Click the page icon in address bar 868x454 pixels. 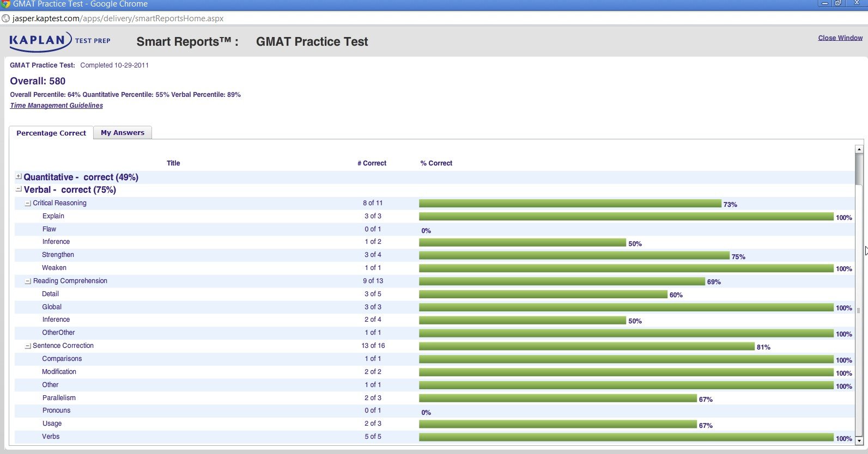click(6, 19)
